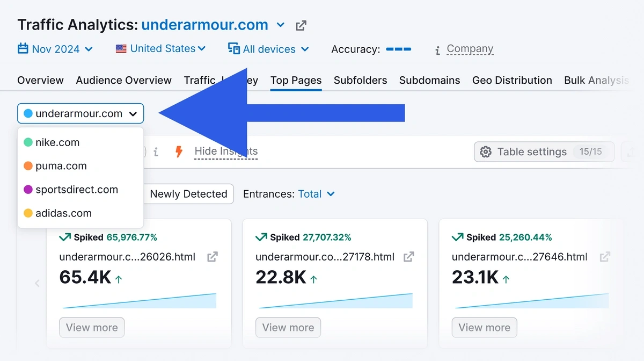644x361 pixels.
Task: Click the calendar icon beside Nov 2024
Action: [x=23, y=49]
